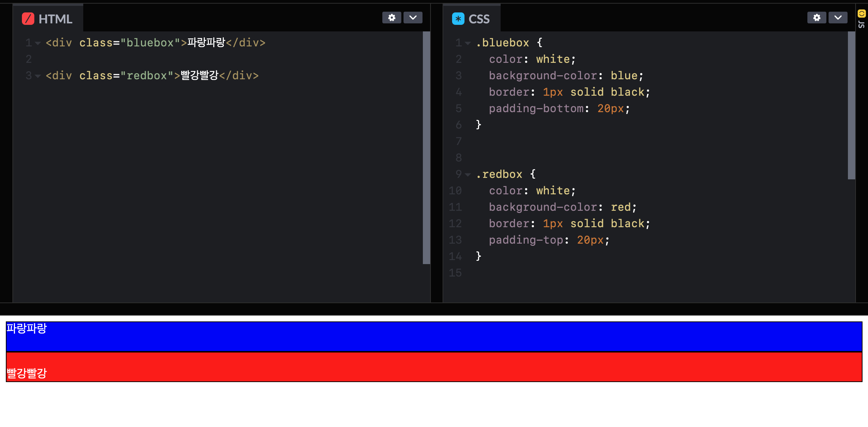This screenshot has height=427, width=868.
Task: Open HTML panel chevron dropdown
Action: click(x=413, y=18)
